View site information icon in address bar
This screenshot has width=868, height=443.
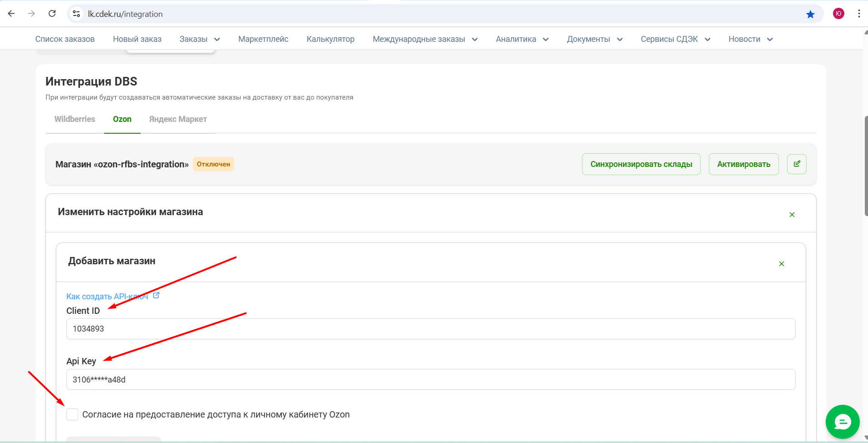77,14
